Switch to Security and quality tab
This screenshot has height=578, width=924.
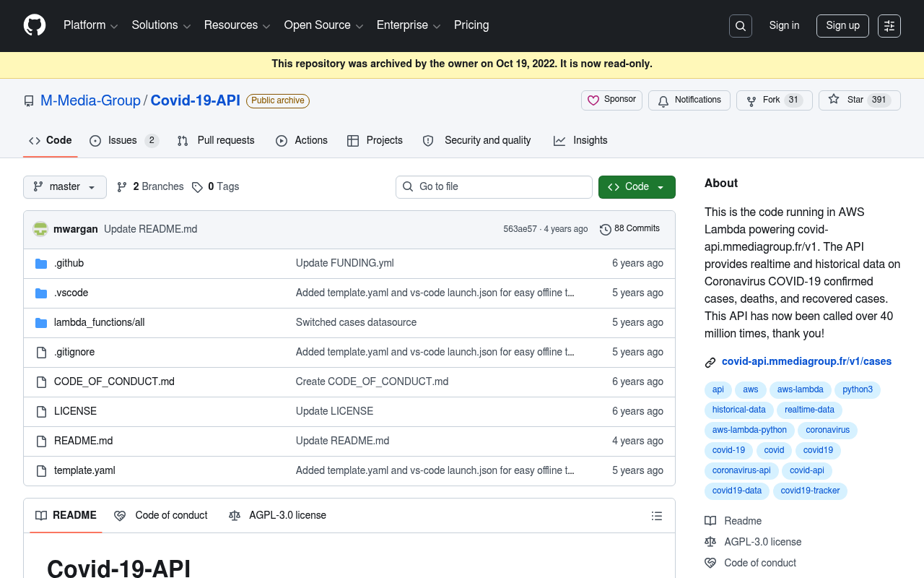pyautogui.click(x=477, y=141)
